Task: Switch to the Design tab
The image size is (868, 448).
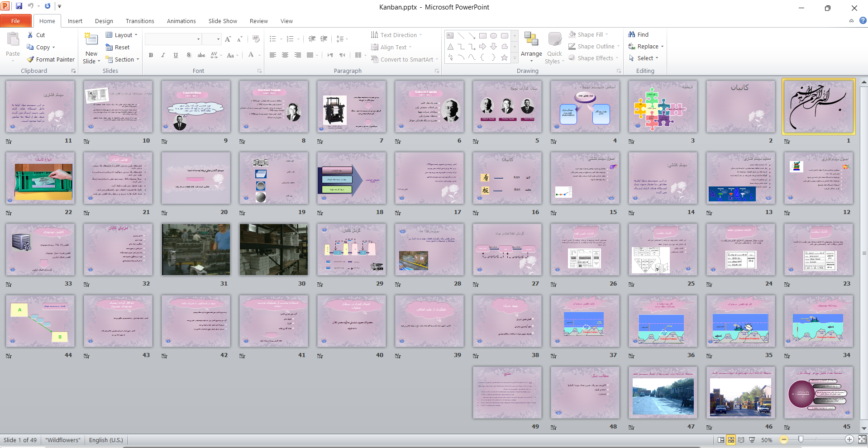Action: point(104,21)
